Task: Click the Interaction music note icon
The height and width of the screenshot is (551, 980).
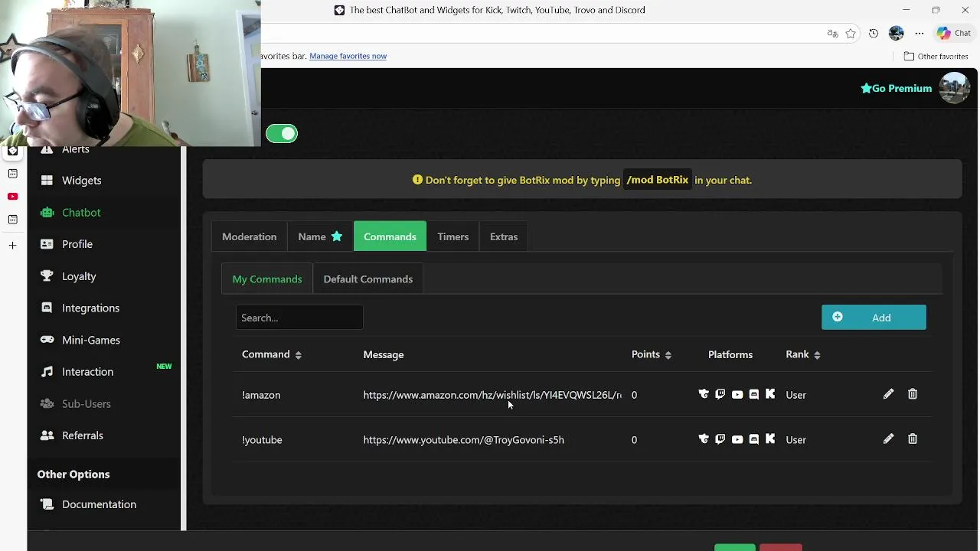Action: click(x=47, y=371)
